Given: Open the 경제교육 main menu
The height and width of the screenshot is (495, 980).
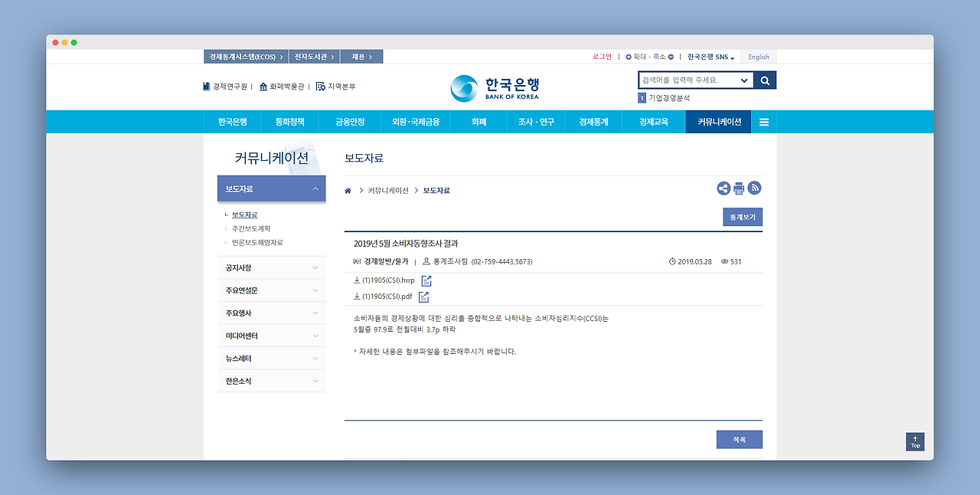Looking at the screenshot, I should tap(654, 122).
